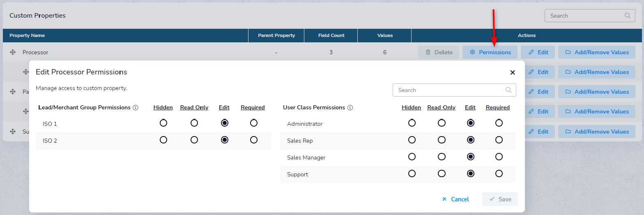Choose Read Only for Sales Rep
This screenshot has height=215, width=644.
[x=442, y=140]
